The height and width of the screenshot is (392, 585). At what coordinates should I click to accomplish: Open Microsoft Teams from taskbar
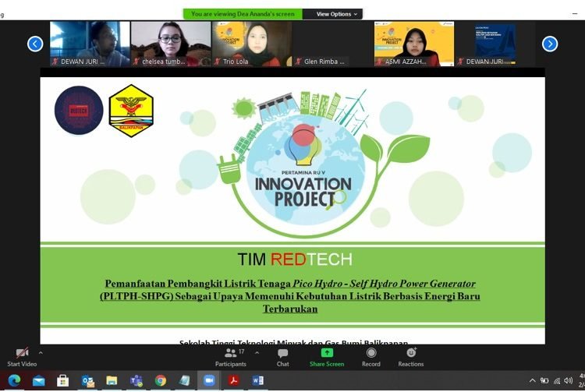point(136,380)
